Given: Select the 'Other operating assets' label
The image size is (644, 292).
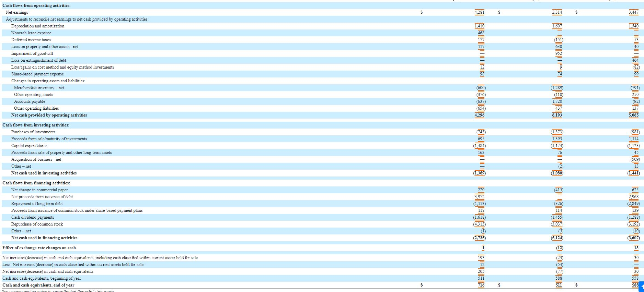Looking at the screenshot, I should [x=33, y=95].
